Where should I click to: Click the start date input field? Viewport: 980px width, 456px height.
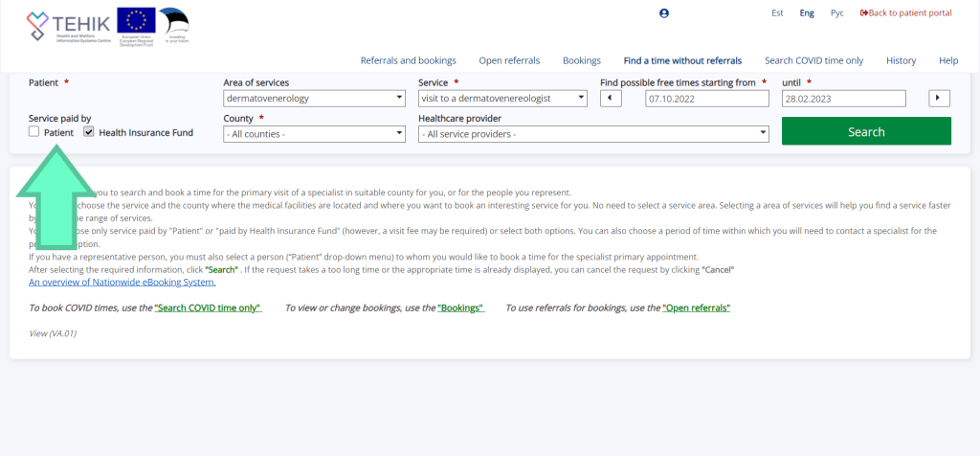tap(706, 98)
